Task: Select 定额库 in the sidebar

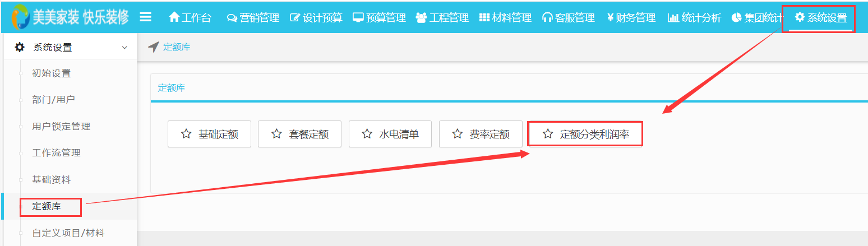Action: click(47, 206)
